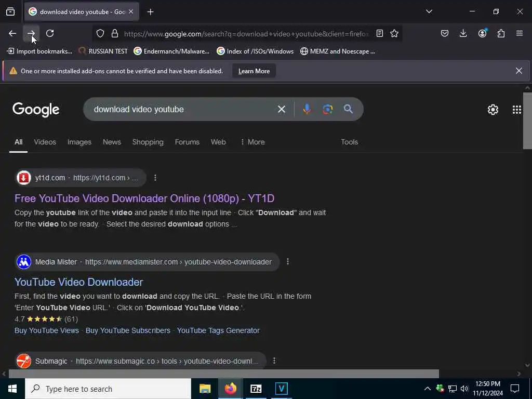Open the Firefox application menu
Image resolution: width=532 pixels, height=399 pixels.
pyautogui.click(x=520, y=33)
